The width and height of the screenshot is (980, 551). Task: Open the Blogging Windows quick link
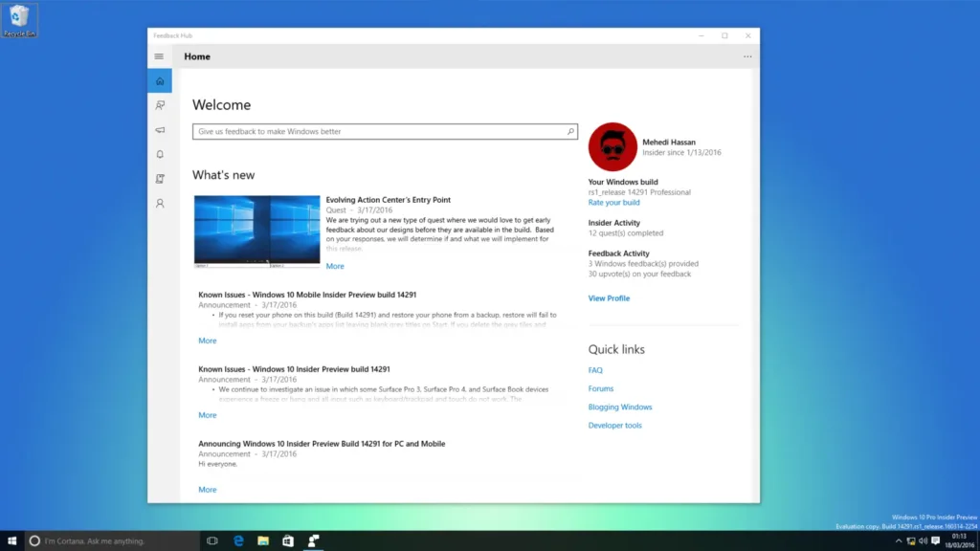tap(620, 407)
